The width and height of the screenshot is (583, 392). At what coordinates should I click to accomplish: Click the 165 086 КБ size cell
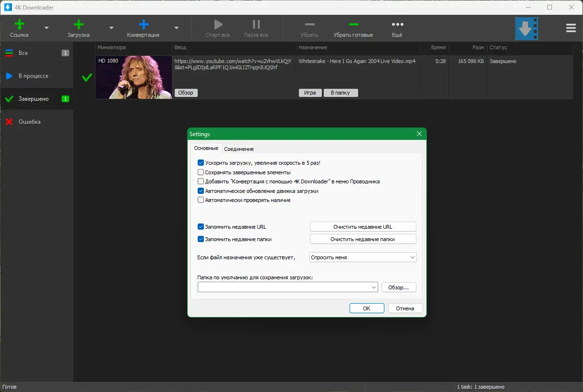pos(471,61)
